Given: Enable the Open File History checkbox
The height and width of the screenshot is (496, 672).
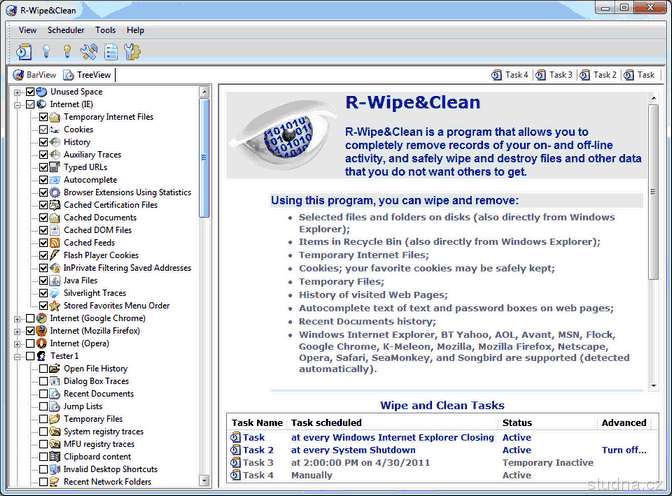Looking at the screenshot, I should (43, 369).
